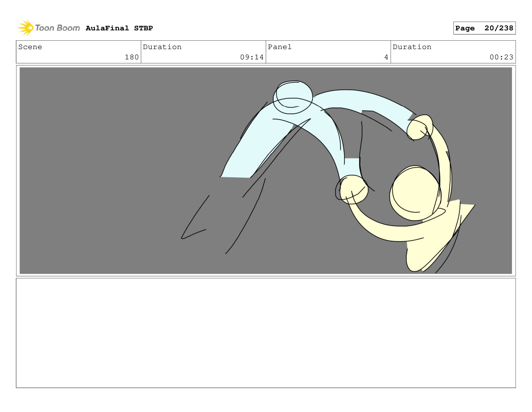Click the empty notes box below the panel
The width and height of the screenshot is (532, 412).
(266, 333)
